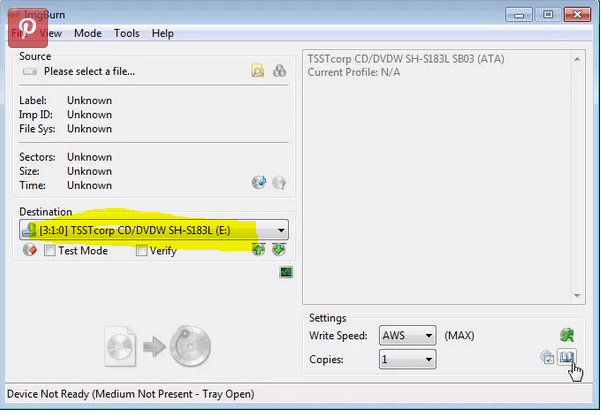Viewport: 601px width, 415px height.
Task: Click the erase disc icon near Test Mode
Action: click(30, 250)
